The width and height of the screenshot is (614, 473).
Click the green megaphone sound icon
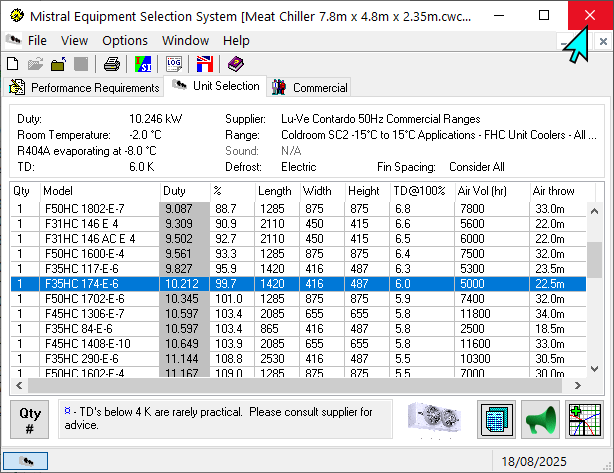540,419
